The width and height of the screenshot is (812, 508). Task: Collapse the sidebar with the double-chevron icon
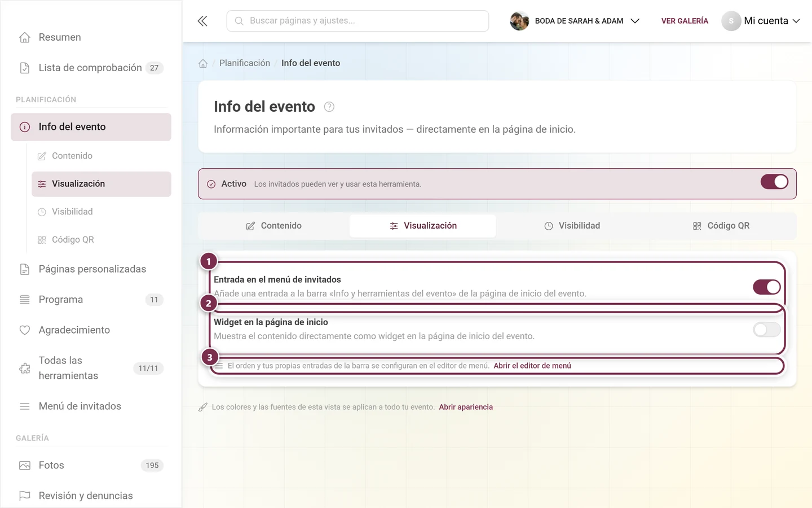click(x=202, y=21)
